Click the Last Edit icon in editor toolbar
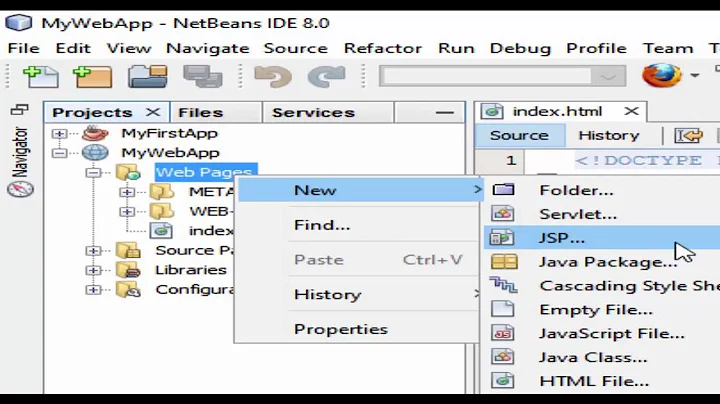This screenshot has width=720, height=404. pos(688,135)
